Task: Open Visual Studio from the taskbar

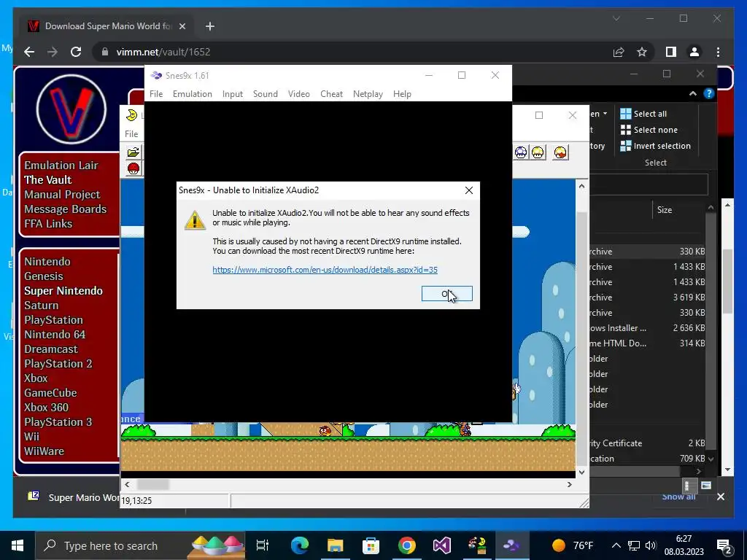Action: (441, 545)
